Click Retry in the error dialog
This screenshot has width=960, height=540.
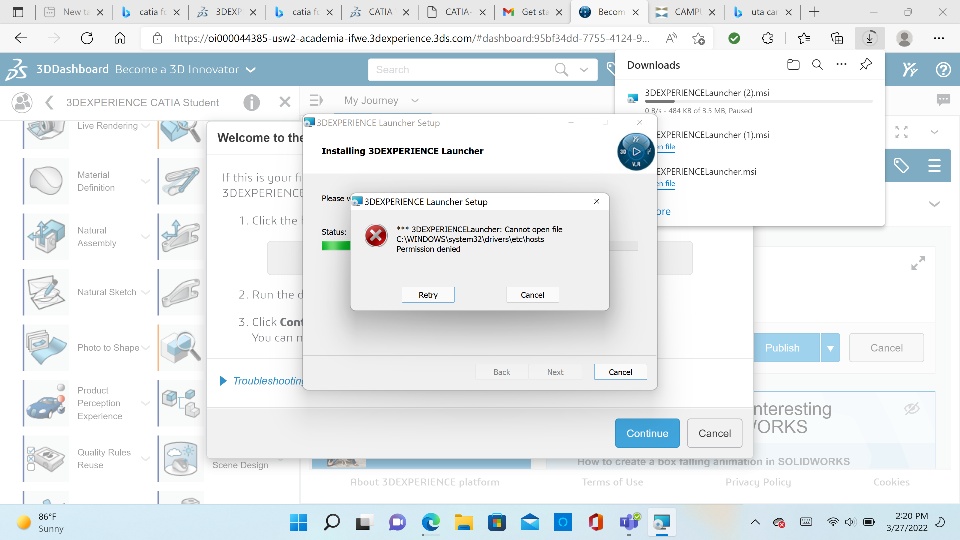point(428,295)
